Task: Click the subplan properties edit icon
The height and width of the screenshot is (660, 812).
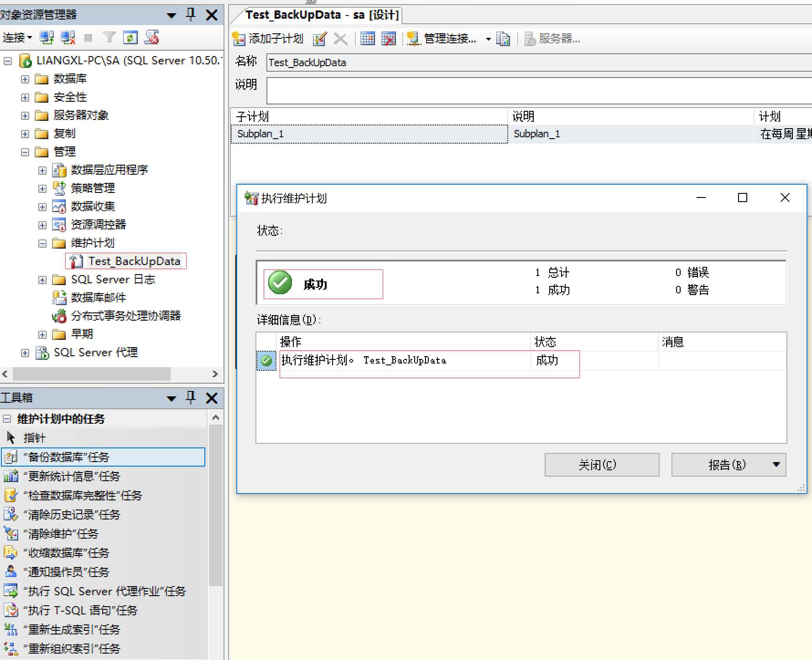Action: (320, 39)
